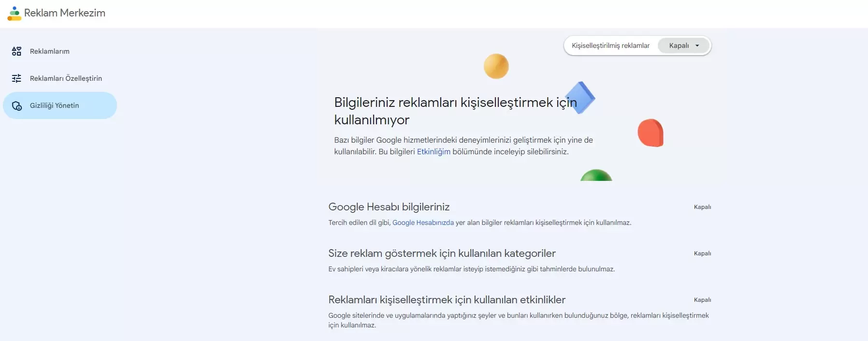Viewport: 868px width, 341px height.
Task: Click the description starting with Tercih edilen dil
Action: [480, 222]
